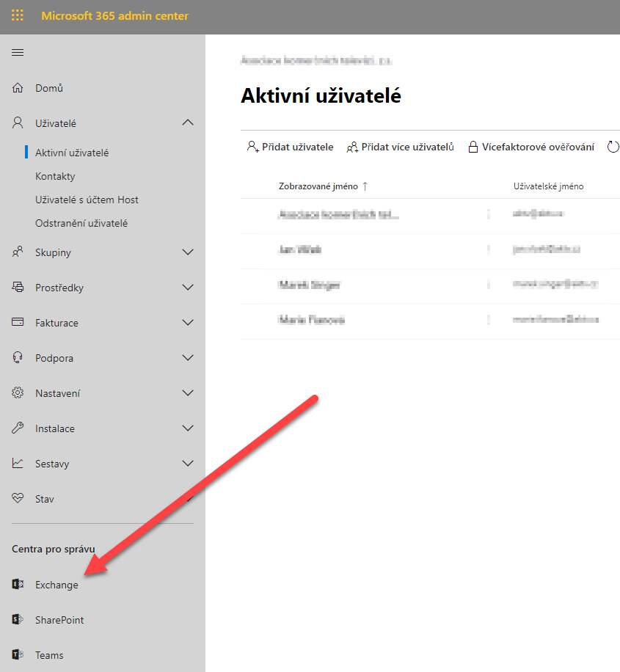
Task: Click the add multiple users icon
Action: tap(352, 147)
